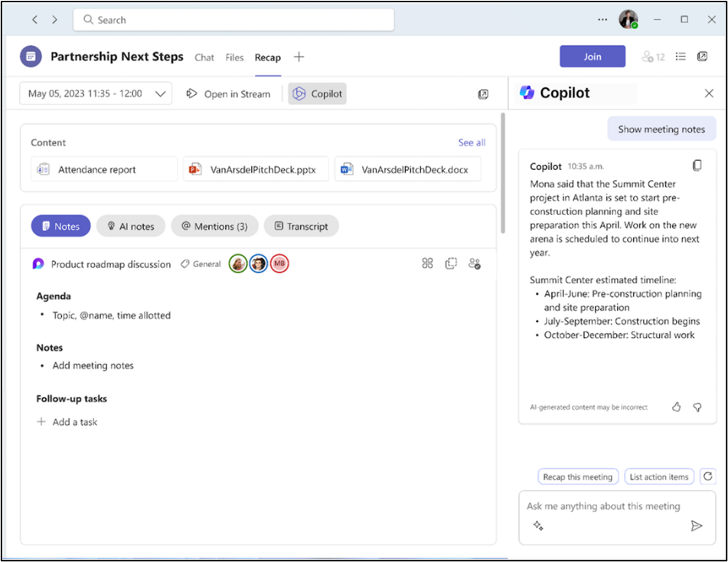The image size is (728, 562).
Task: Open VanArsdelPitchDeck.pptx file
Action: (x=256, y=169)
